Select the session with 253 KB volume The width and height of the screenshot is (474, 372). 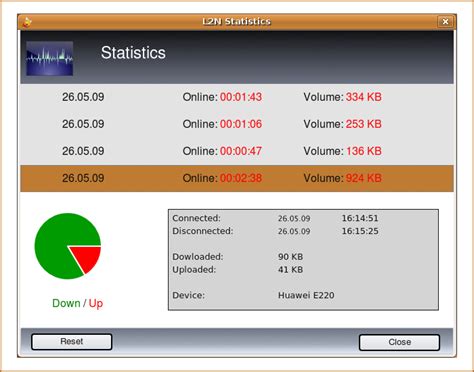[x=237, y=124]
